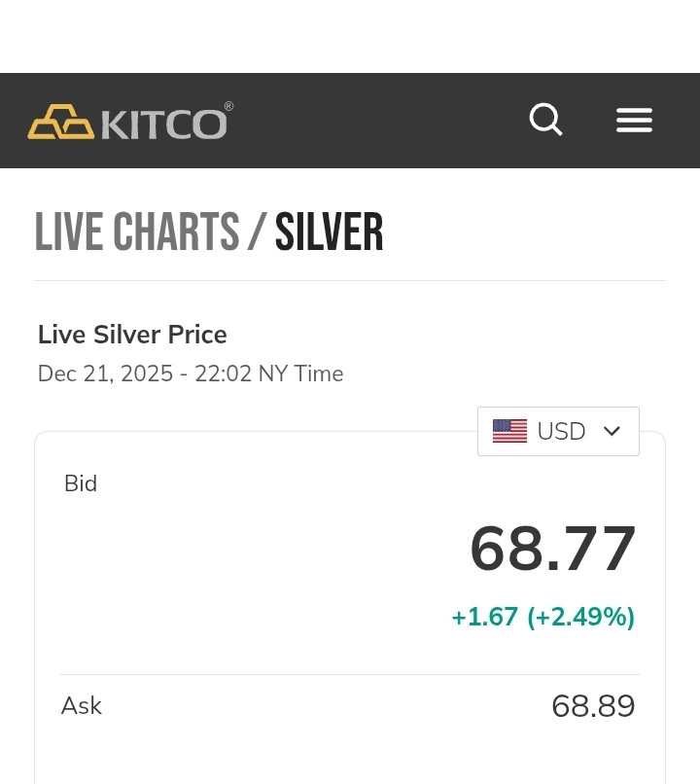The width and height of the screenshot is (700, 784).
Task: Select the 68.89 ask price
Action: pyautogui.click(x=593, y=706)
